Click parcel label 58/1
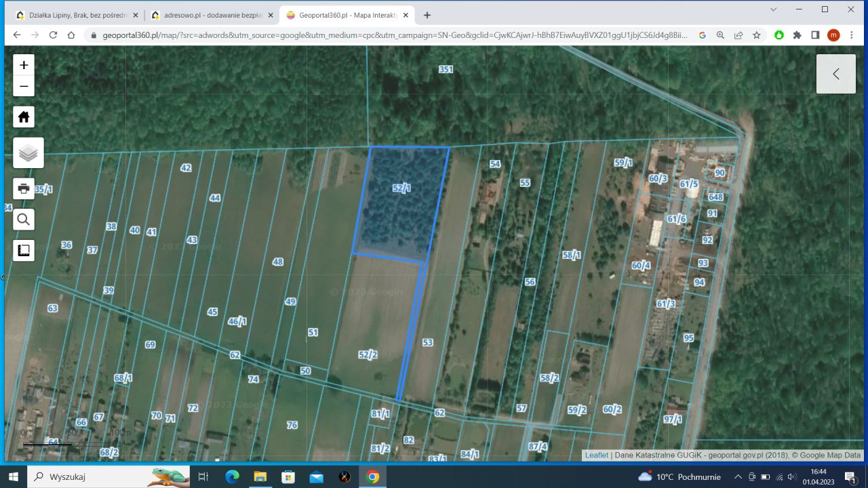 click(x=572, y=255)
